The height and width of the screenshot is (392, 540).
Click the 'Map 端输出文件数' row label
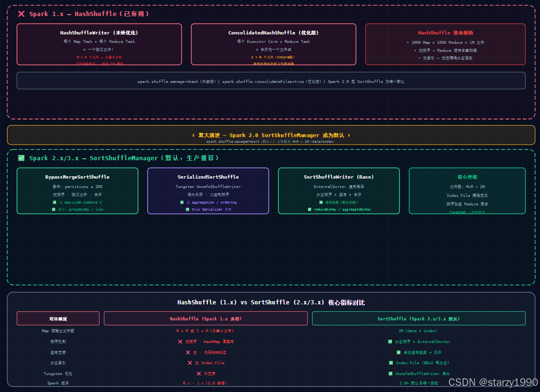pyautogui.click(x=58, y=331)
